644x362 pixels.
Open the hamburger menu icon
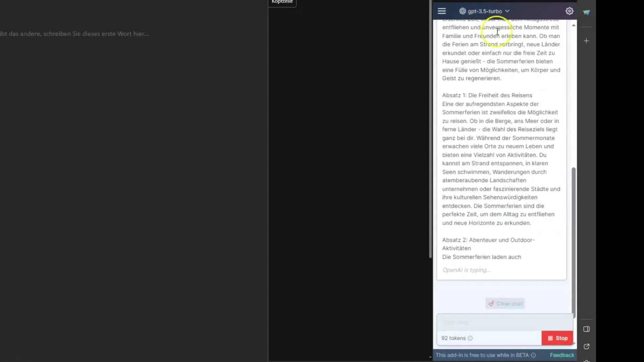[x=441, y=11]
